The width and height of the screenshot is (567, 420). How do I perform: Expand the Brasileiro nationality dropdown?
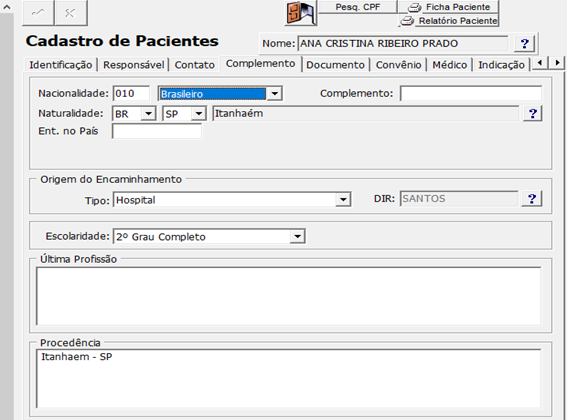pyautogui.click(x=274, y=94)
